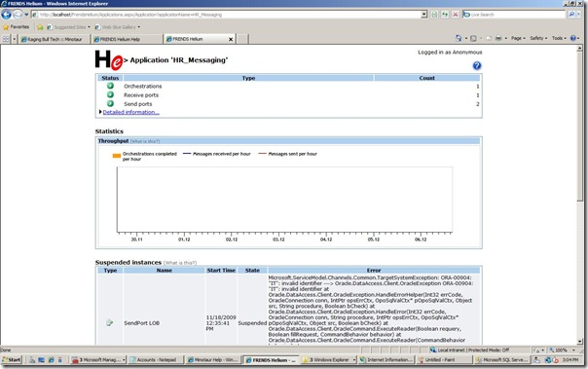Click Throughput 'What is this?' link
Image resolution: width=588 pixels, height=369 pixels.
(145, 141)
